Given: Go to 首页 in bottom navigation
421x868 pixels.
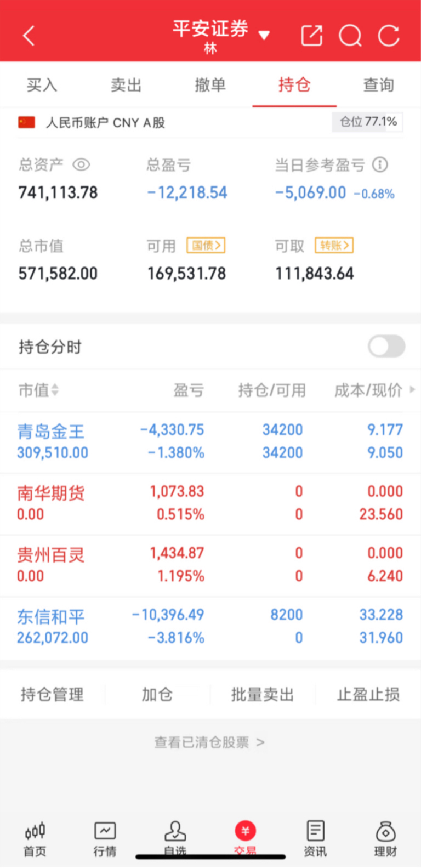Looking at the screenshot, I should click(35, 839).
